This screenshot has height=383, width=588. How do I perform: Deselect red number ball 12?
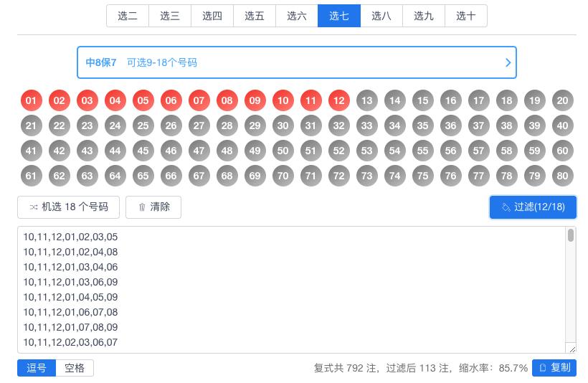339,100
